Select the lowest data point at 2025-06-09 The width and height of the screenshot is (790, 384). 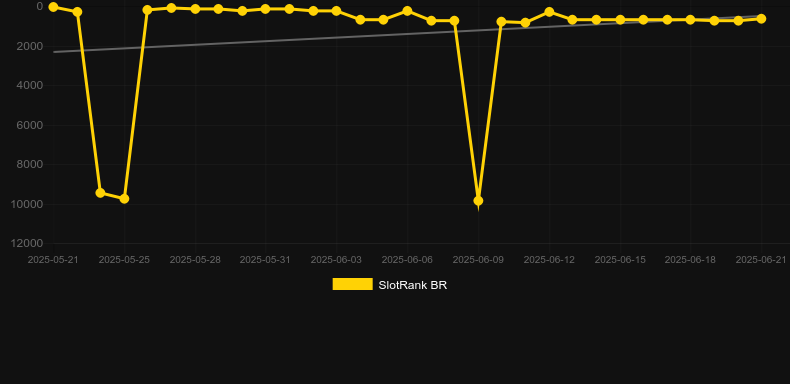pyautogui.click(x=478, y=201)
